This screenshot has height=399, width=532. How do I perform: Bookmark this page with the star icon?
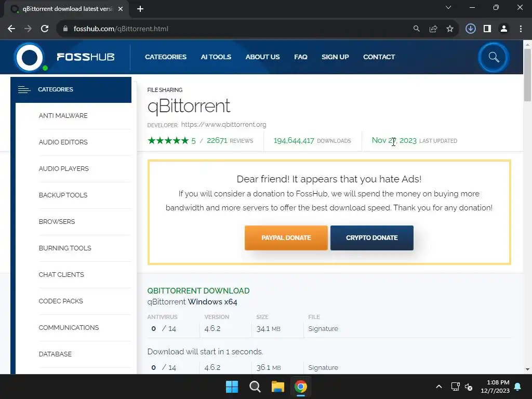[x=450, y=29]
